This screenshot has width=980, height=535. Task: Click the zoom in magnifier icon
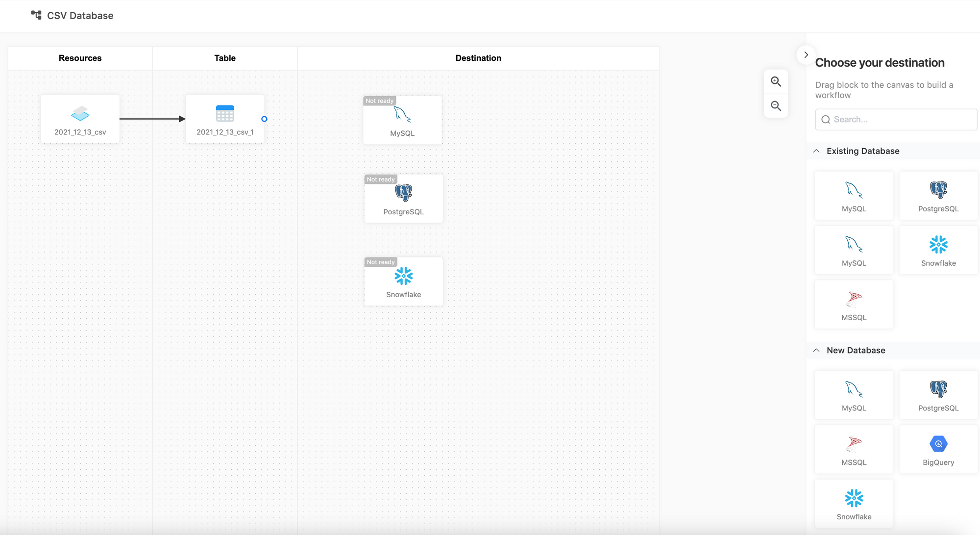776,81
